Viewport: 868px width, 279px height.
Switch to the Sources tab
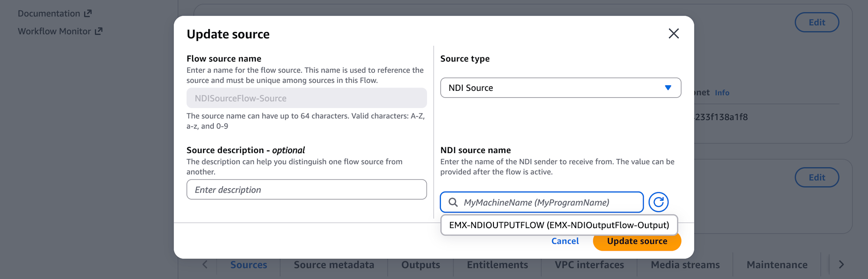(248, 265)
